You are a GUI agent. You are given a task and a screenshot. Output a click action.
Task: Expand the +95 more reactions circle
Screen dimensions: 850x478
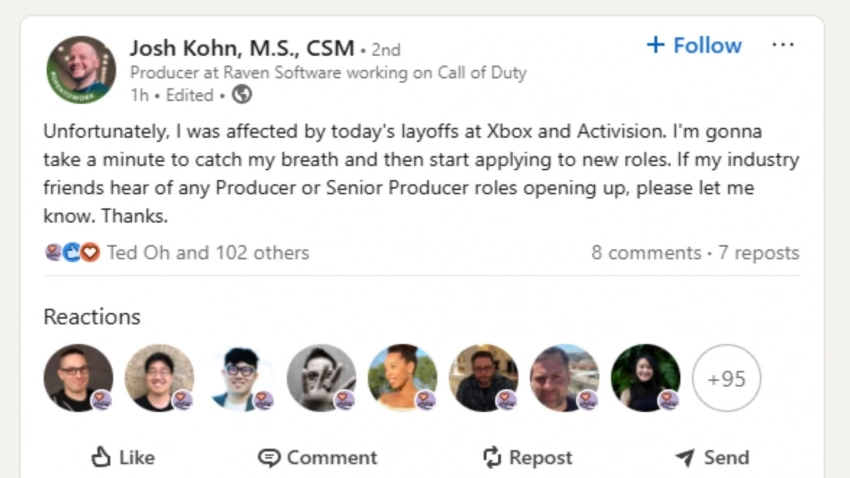[726, 378]
